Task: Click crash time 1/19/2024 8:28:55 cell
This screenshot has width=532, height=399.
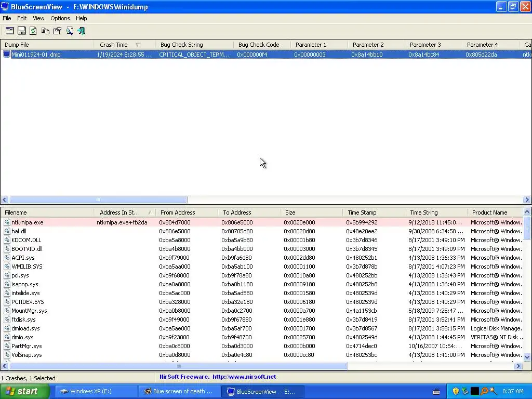Action: (x=124, y=54)
